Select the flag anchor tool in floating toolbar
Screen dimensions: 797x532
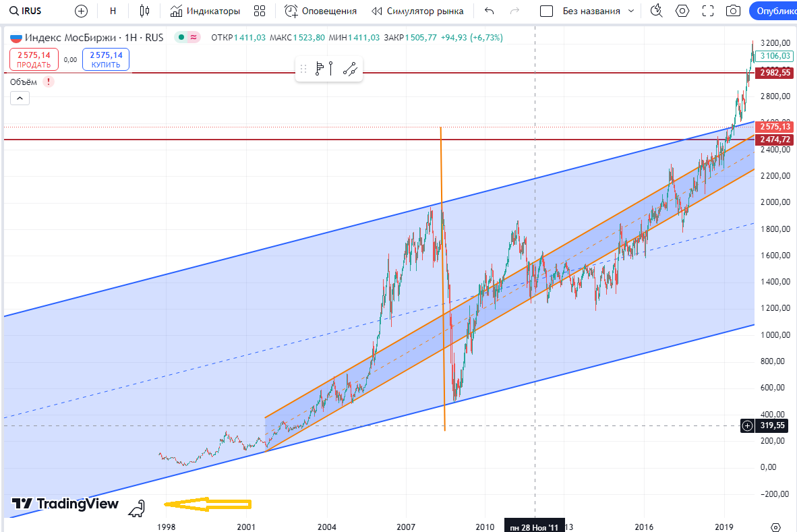[x=319, y=69]
